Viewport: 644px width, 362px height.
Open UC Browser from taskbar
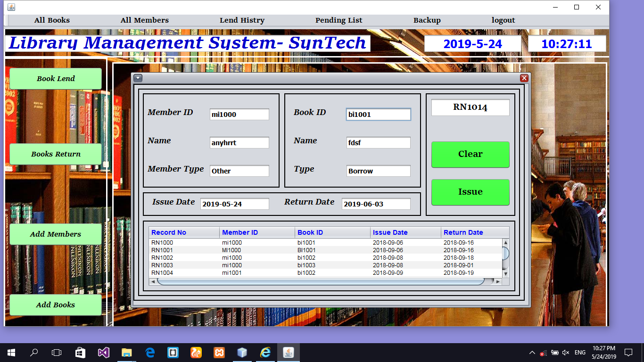tap(196, 352)
